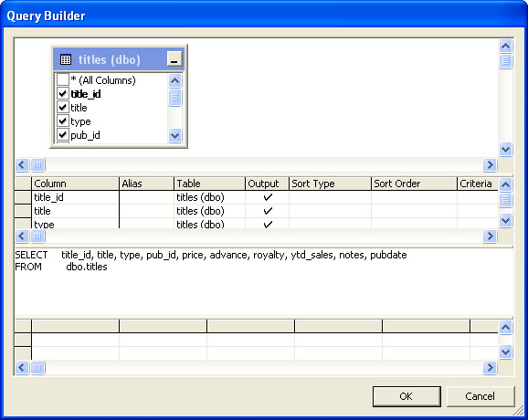Click the diagram pane scroll-right arrow
Screen dimensions: 528x420
tap(490, 165)
